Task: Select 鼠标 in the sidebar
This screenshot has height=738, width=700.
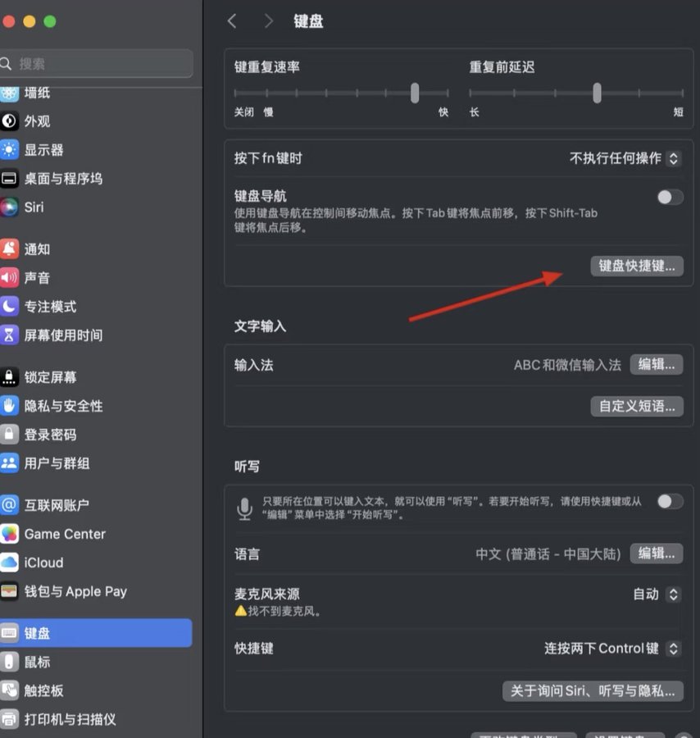Action: coord(37,662)
